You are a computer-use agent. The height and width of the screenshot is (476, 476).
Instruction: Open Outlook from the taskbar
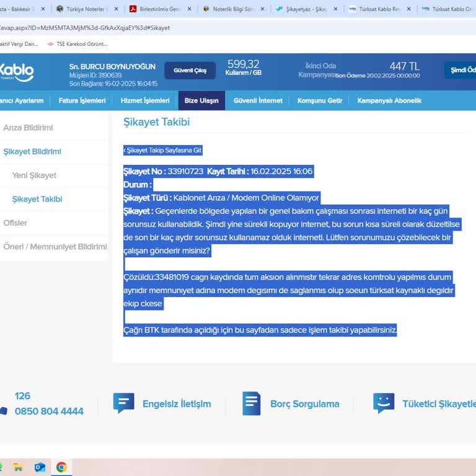tap(40, 467)
